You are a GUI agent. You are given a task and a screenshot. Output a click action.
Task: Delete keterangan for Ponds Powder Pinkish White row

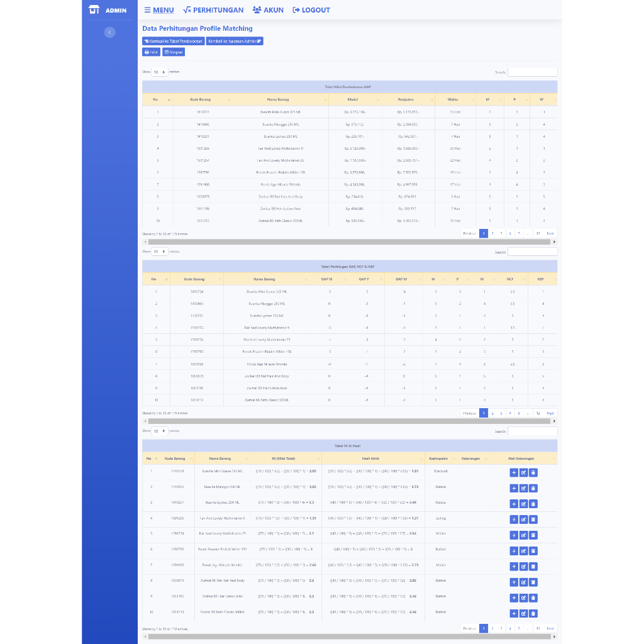point(533,551)
